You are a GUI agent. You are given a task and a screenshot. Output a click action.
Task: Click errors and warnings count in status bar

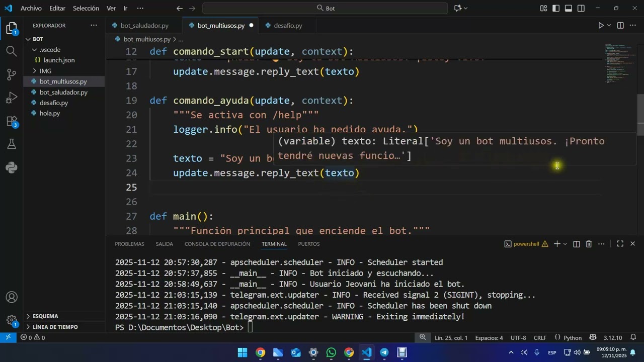33,337
